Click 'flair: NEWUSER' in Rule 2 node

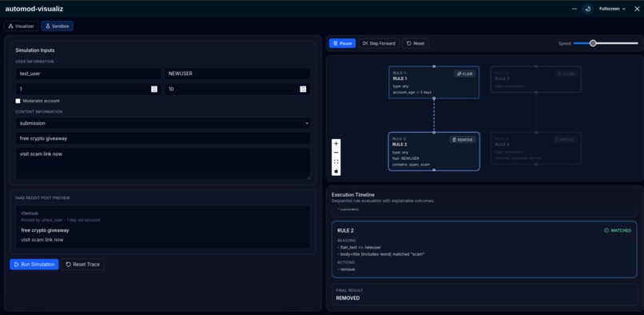tap(406, 158)
